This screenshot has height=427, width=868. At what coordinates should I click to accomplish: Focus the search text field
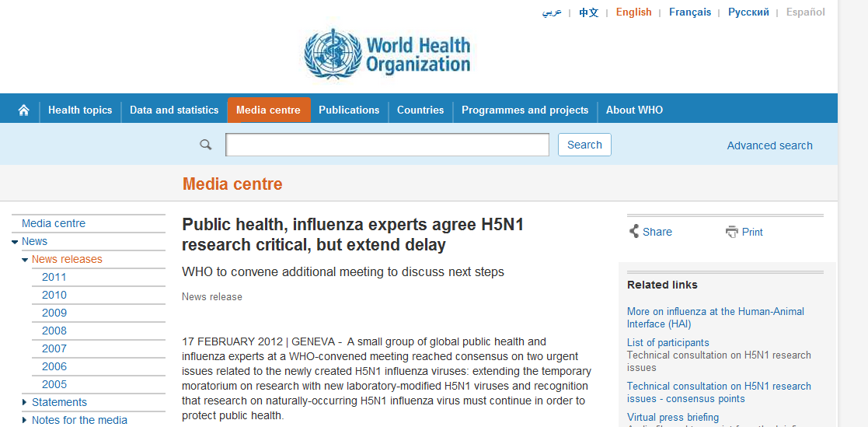tap(388, 145)
